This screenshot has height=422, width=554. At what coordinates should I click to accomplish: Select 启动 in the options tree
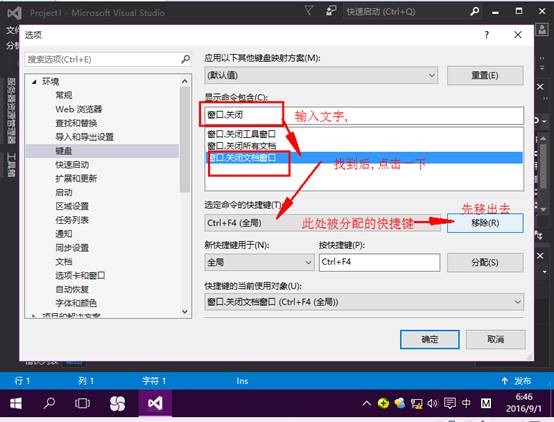[64, 193]
